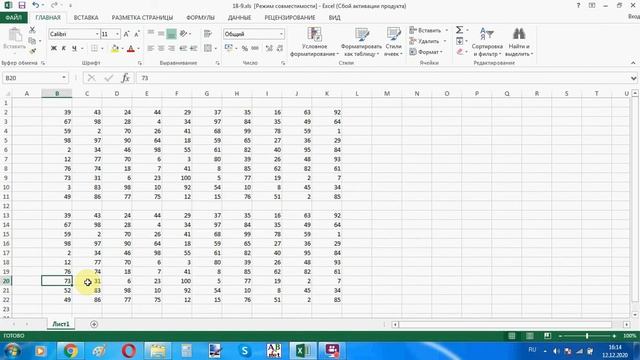Toggle Italic (К) formatting
The width and height of the screenshot is (640, 360).
[64, 48]
